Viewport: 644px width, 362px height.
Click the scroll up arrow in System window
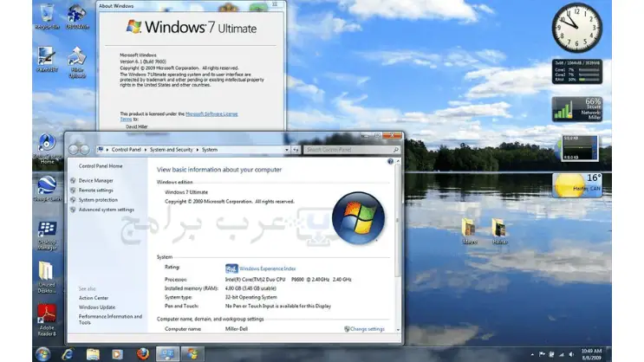(x=398, y=162)
